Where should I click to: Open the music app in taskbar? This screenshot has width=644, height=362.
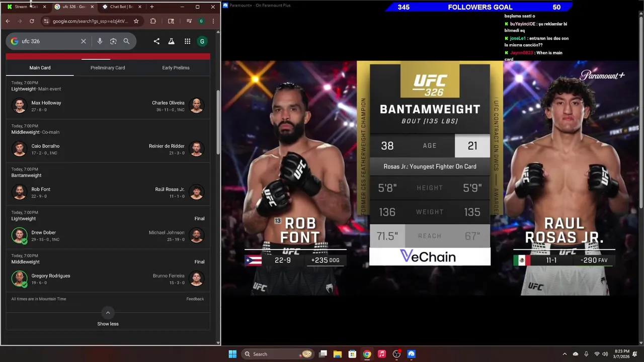coord(382,354)
